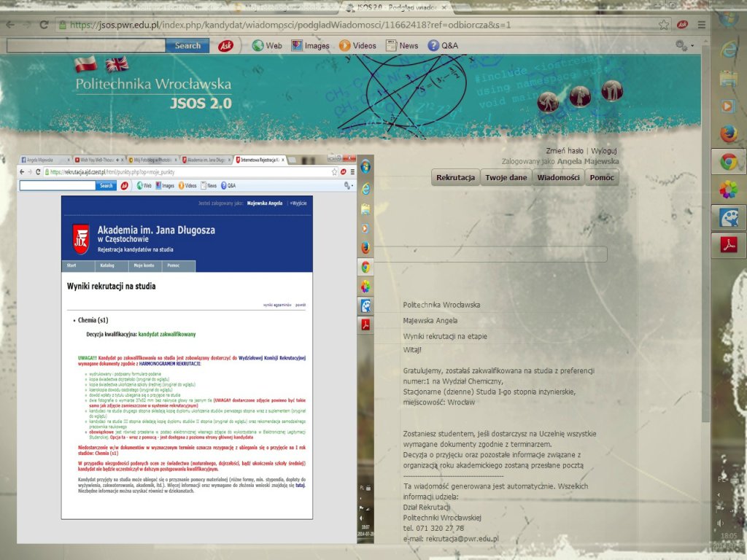The height and width of the screenshot is (560, 747).
Task: Open the Wiadomości menu tab
Action: coord(558,178)
